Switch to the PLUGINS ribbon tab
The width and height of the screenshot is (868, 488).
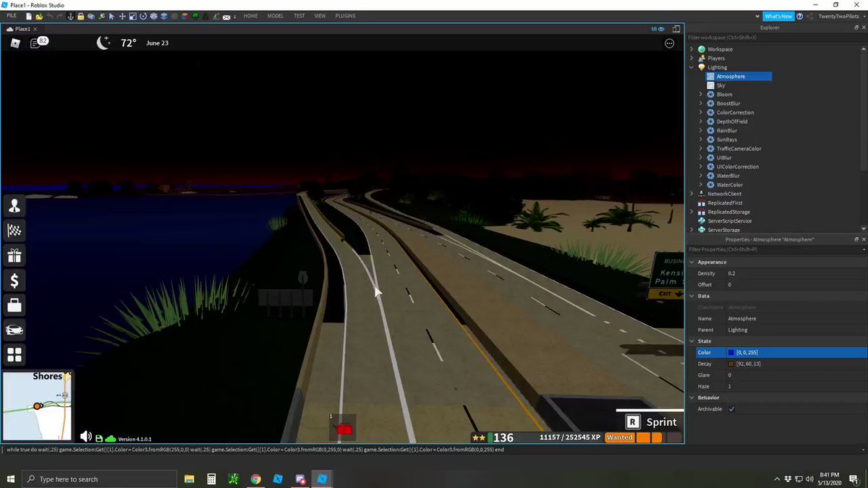tap(345, 16)
